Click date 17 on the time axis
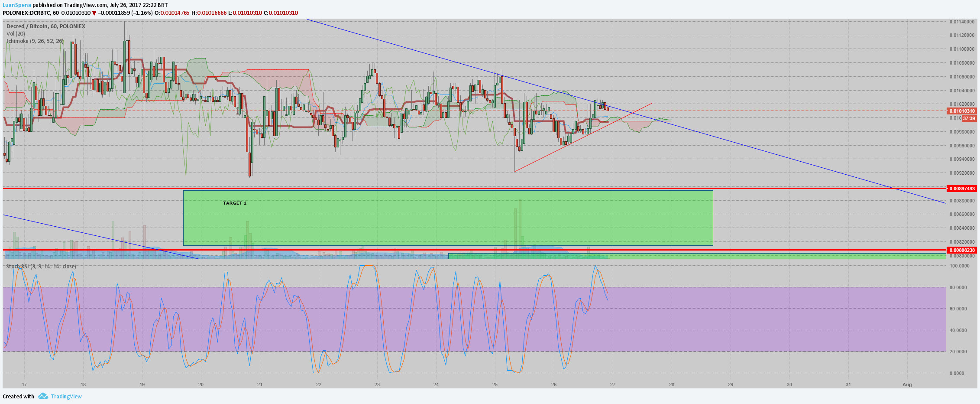 [24, 384]
